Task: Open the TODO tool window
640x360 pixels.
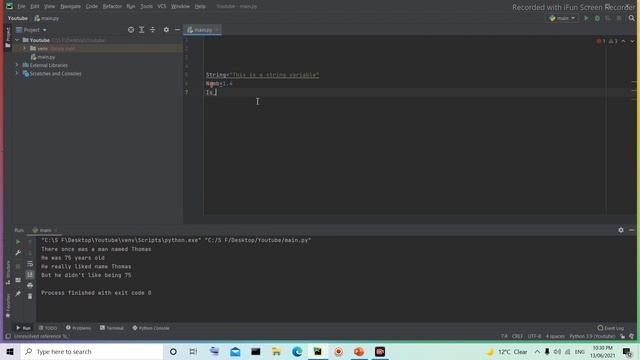Action: (x=48, y=328)
